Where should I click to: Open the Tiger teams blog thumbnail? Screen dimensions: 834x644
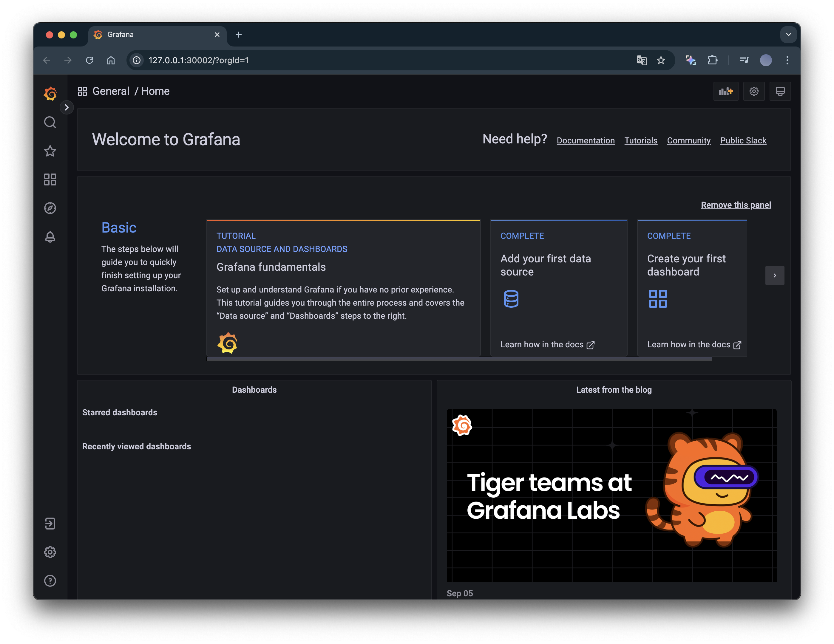pyautogui.click(x=611, y=496)
